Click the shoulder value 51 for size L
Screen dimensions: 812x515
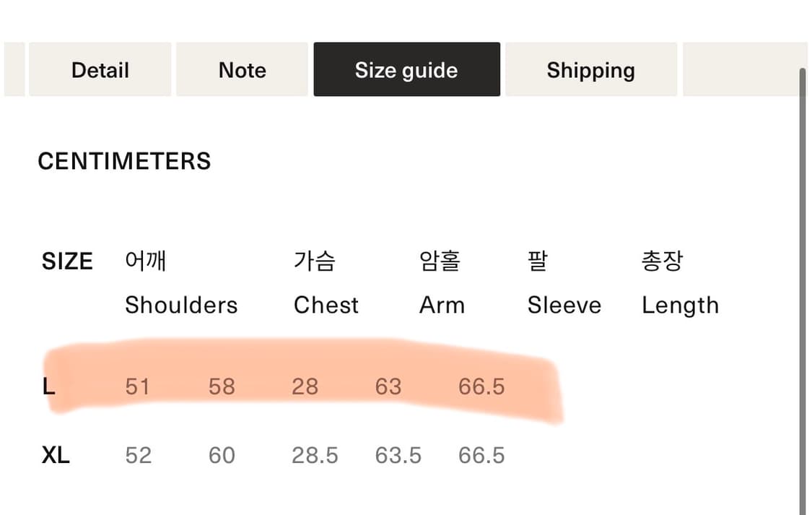tap(138, 386)
